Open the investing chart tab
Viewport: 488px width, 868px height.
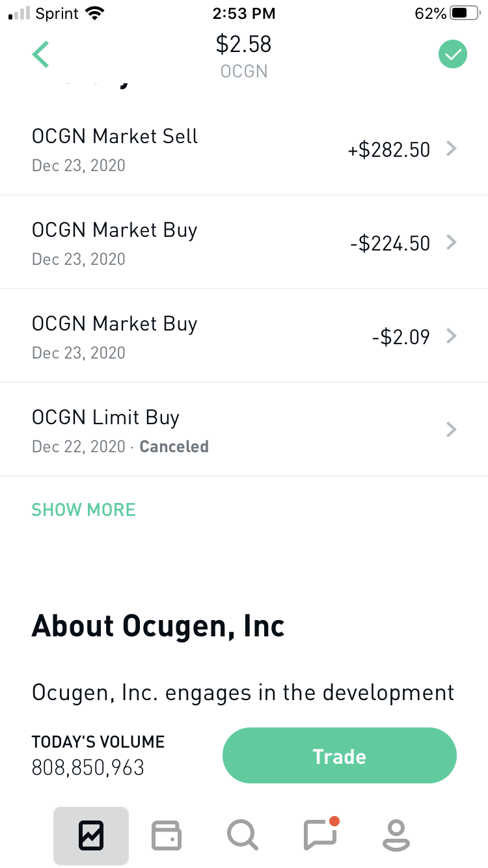[x=91, y=835]
